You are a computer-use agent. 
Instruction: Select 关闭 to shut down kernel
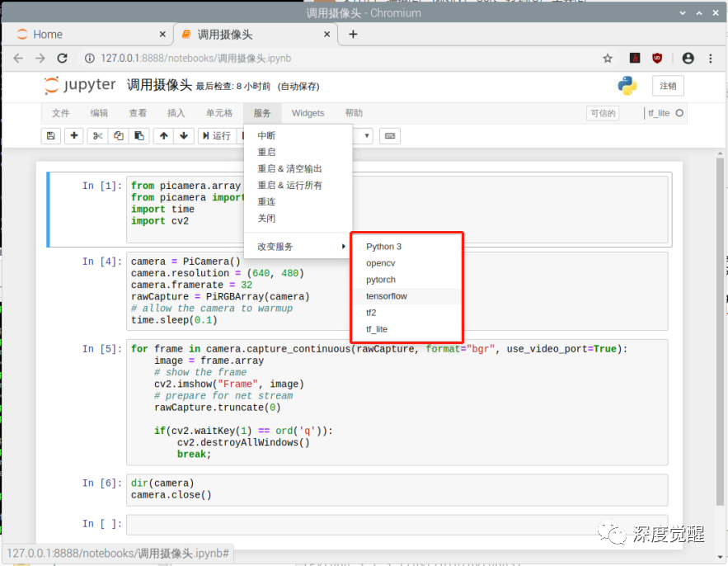click(298, 218)
